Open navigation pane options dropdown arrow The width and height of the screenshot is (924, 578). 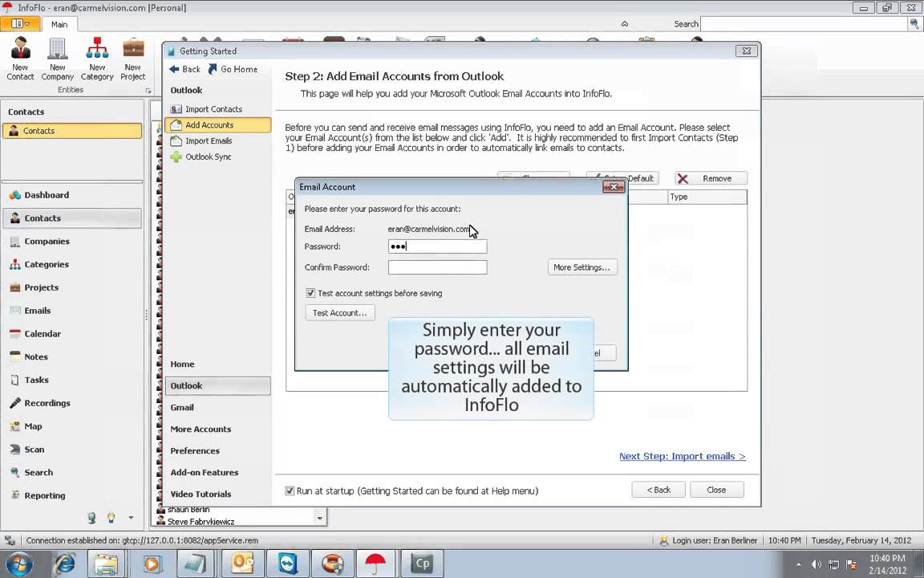click(131, 518)
